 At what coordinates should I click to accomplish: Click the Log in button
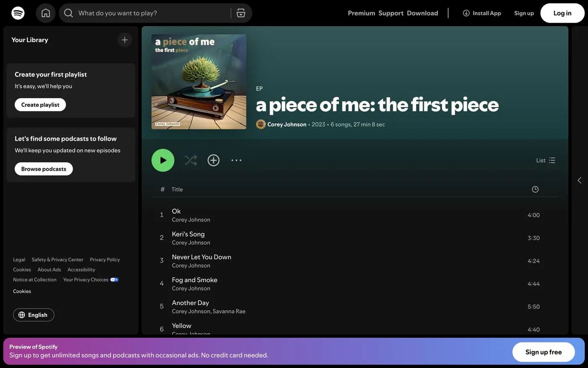pos(562,13)
